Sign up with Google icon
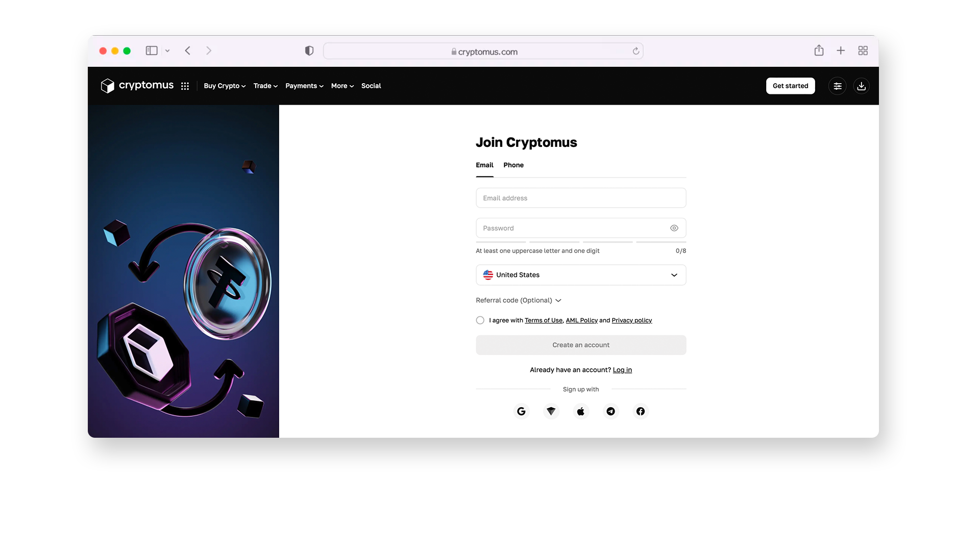This screenshot has width=980, height=551. point(521,411)
